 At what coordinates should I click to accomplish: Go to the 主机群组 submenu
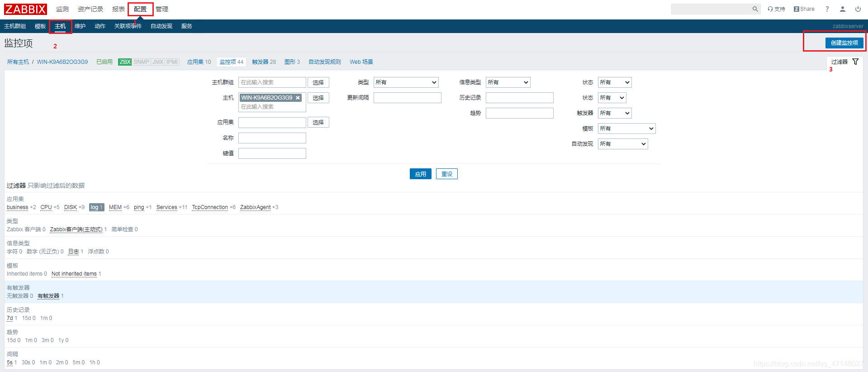(x=15, y=26)
